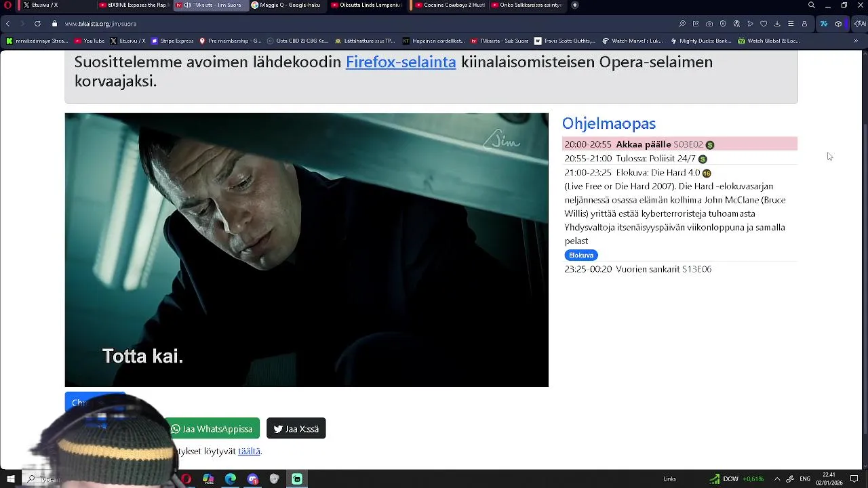The width and height of the screenshot is (868, 488).
Task: Open the zoom magnifier in address bar
Action: click(x=682, y=24)
